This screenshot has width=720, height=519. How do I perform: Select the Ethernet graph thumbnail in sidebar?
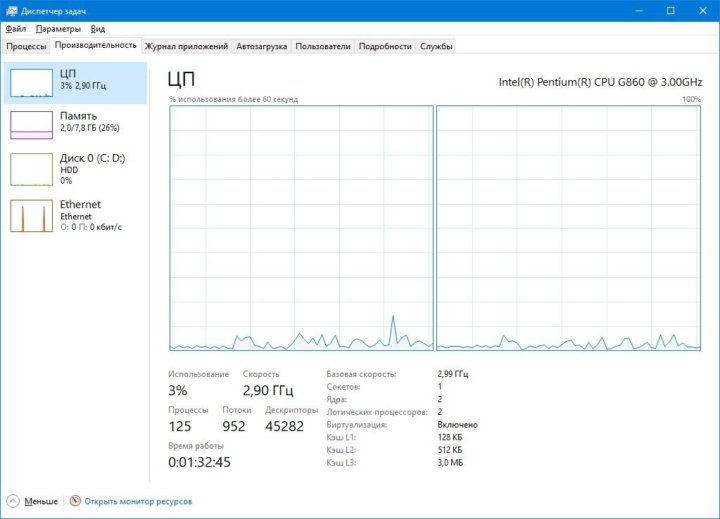(31, 216)
